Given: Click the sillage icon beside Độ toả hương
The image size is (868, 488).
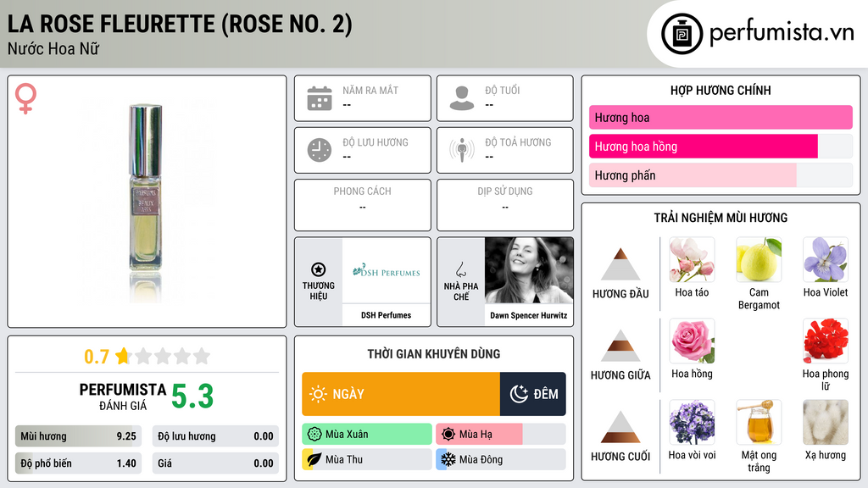Looking at the screenshot, I should [462, 150].
